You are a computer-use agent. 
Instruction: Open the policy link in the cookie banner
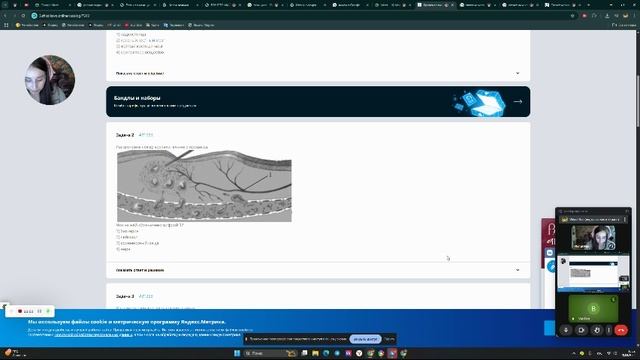(93, 335)
